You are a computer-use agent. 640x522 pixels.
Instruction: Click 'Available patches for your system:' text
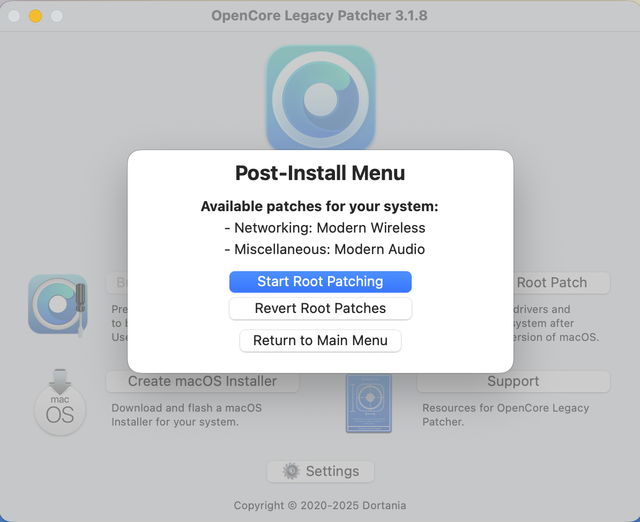coord(319,207)
